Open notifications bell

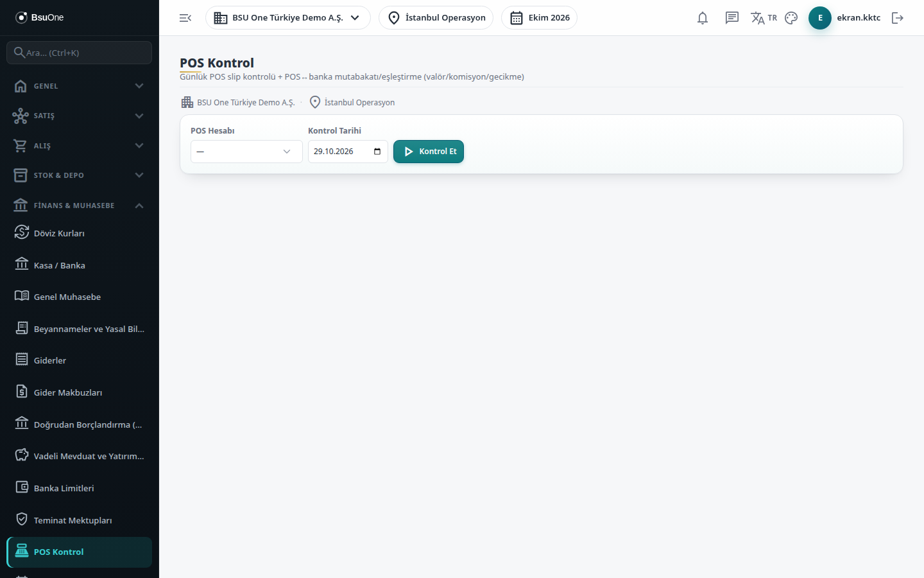pyautogui.click(x=703, y=18)
